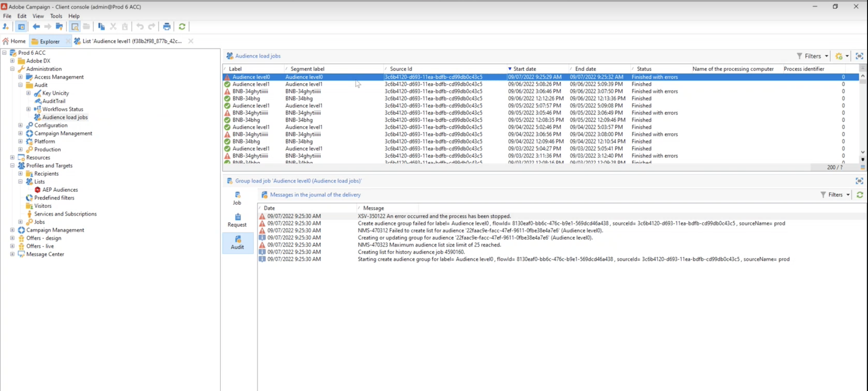Image resolution: width=868 pixels, height=391 pixels.
Task: Open the Job side tab icon
Action: click(237, 198)
